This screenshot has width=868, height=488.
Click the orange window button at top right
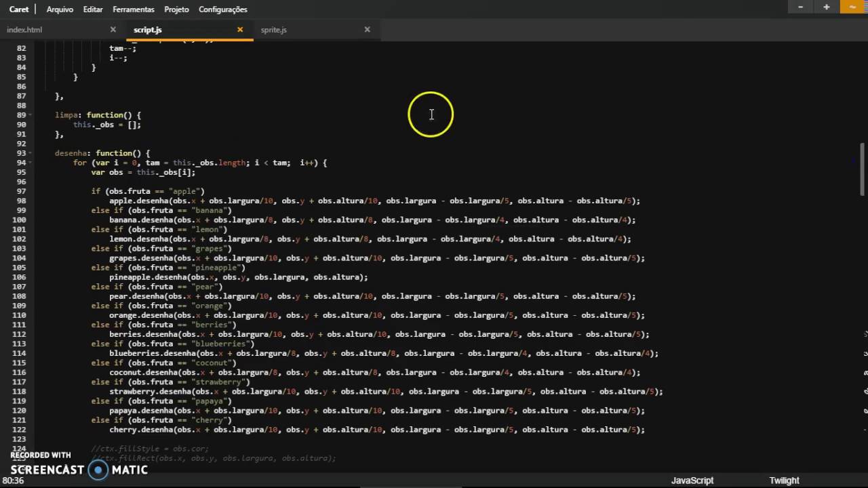pos(853,7)
